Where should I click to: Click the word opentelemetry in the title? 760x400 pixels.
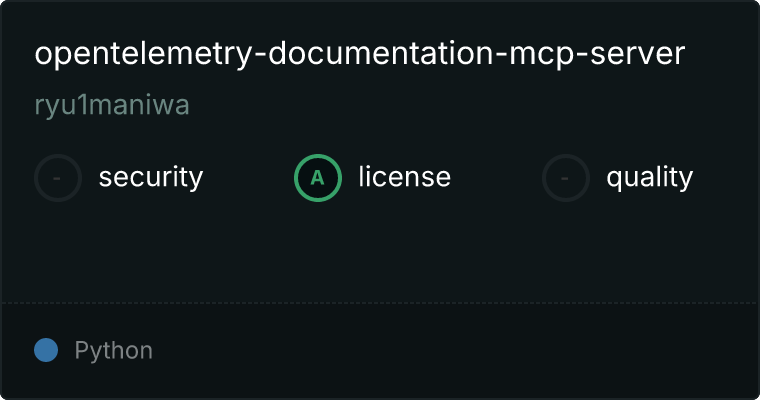point(143,54)
